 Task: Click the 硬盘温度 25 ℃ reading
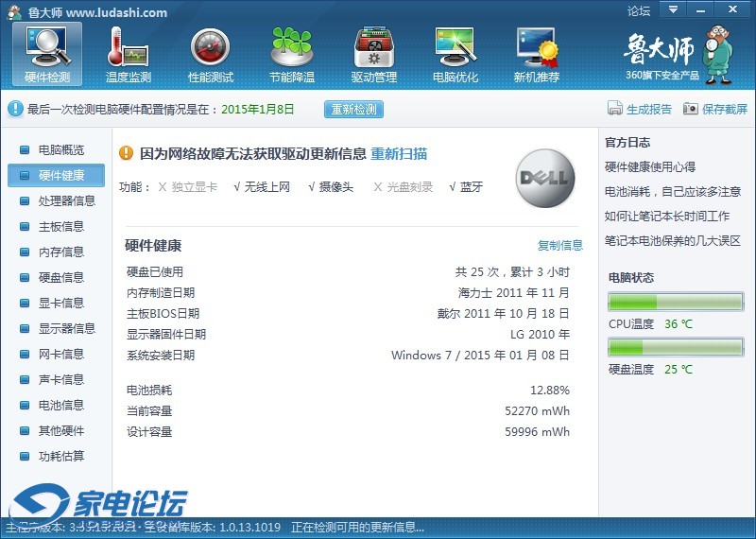tap(679, 370)
